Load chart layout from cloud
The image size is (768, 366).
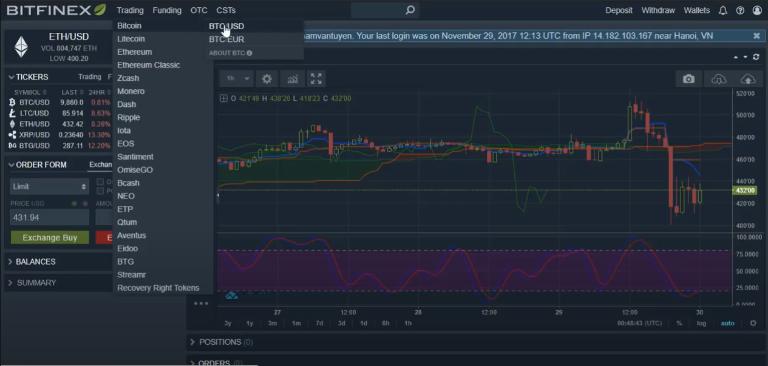718,79
